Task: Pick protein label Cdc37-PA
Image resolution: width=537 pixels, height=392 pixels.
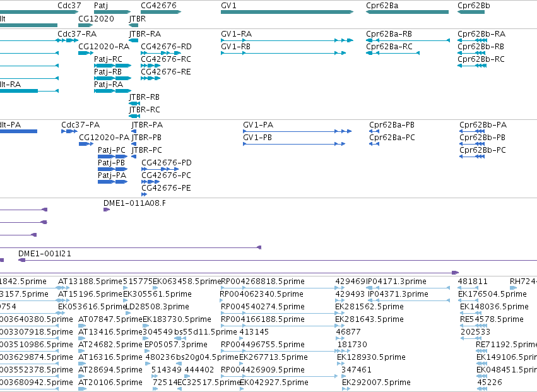Action: (x=81, y=125)
